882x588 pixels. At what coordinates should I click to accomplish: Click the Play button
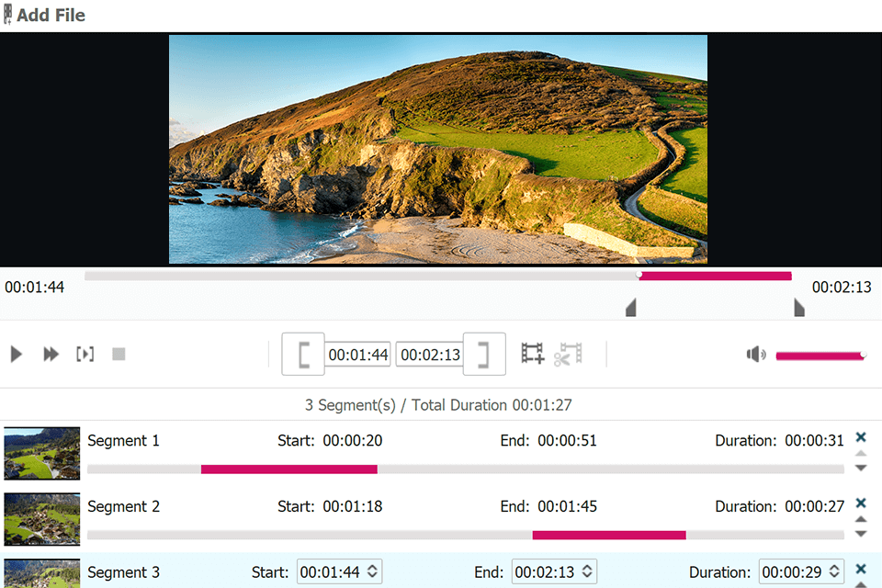16,354
